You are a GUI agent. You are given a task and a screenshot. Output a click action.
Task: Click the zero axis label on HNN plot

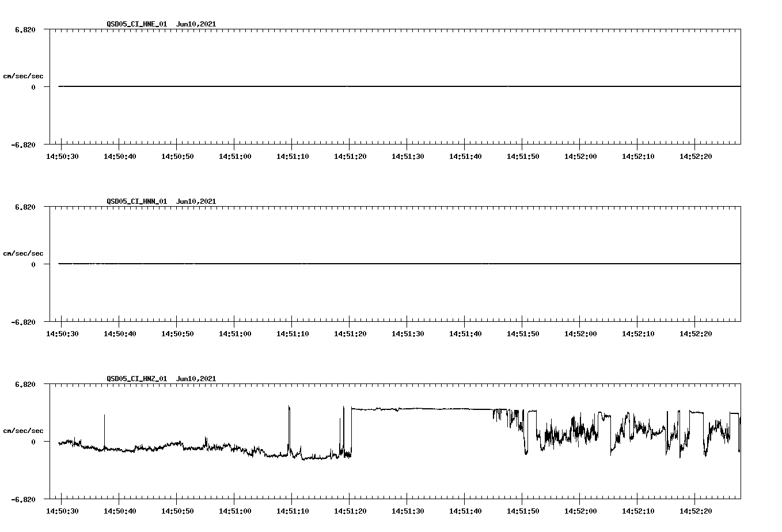click(33, 264)
